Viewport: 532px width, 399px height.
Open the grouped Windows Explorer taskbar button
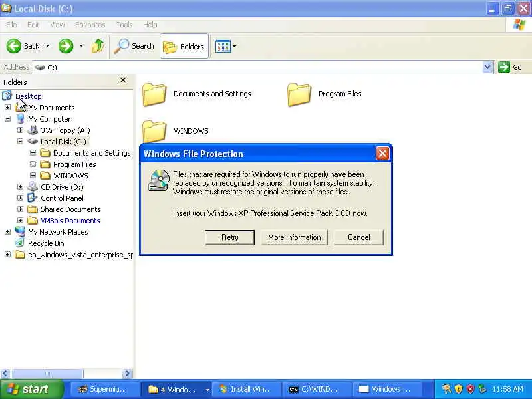176,389
